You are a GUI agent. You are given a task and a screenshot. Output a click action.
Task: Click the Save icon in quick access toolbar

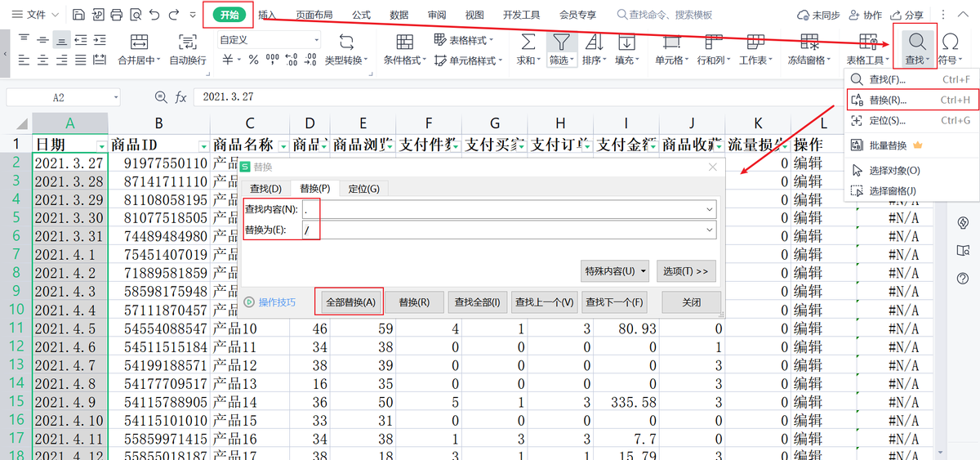pyautogui.click(x=78, y=15)
